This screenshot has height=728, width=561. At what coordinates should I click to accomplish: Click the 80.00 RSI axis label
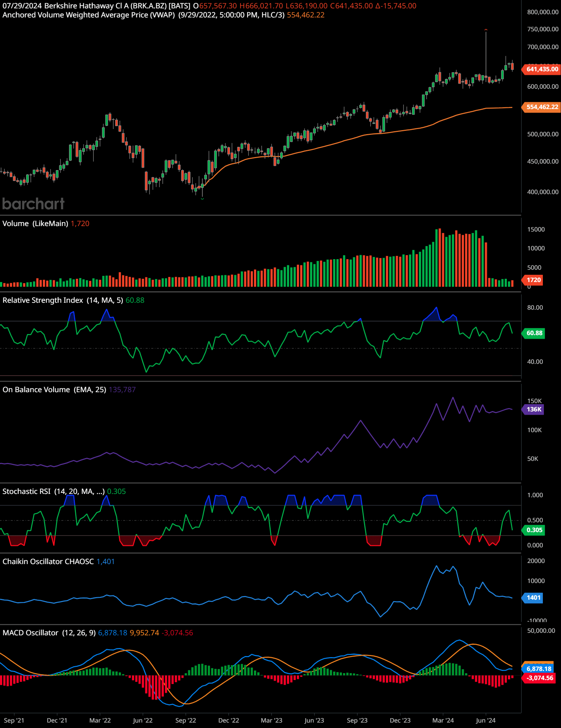tap(535, 307)
